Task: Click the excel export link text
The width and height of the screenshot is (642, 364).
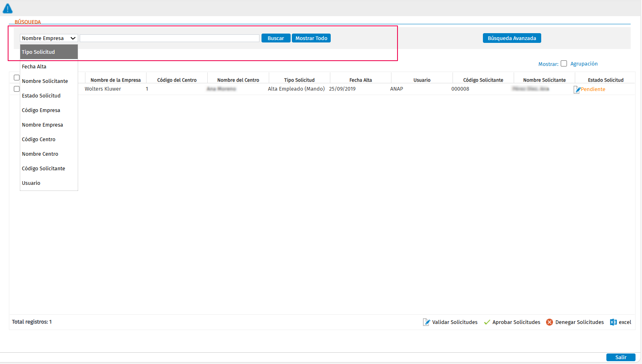Action: pyautogui.click(x=625, y=322)
